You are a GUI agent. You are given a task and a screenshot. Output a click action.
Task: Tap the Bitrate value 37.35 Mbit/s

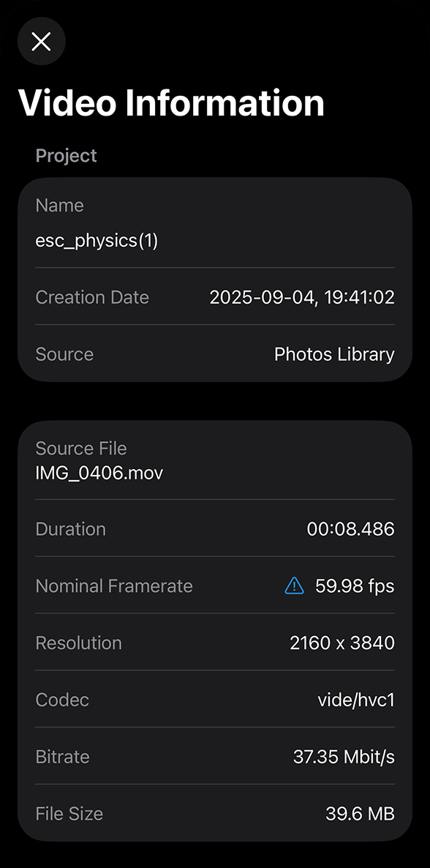pos(344,757)
